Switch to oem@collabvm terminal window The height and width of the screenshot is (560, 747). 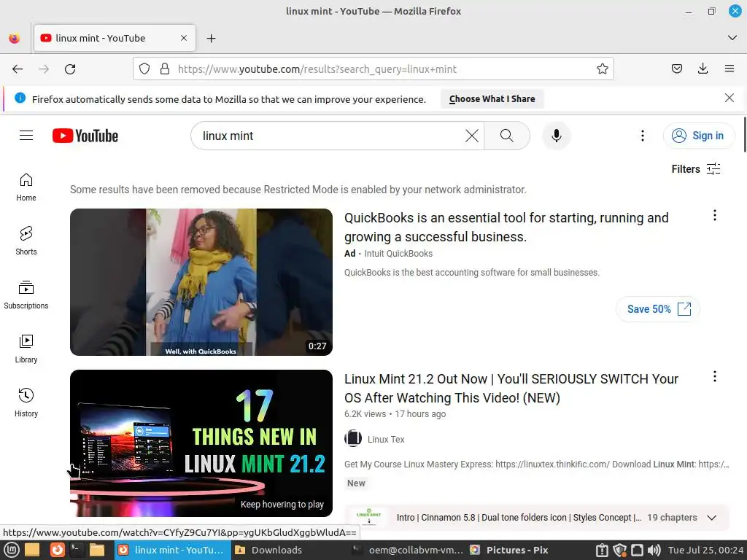(408, 551)
